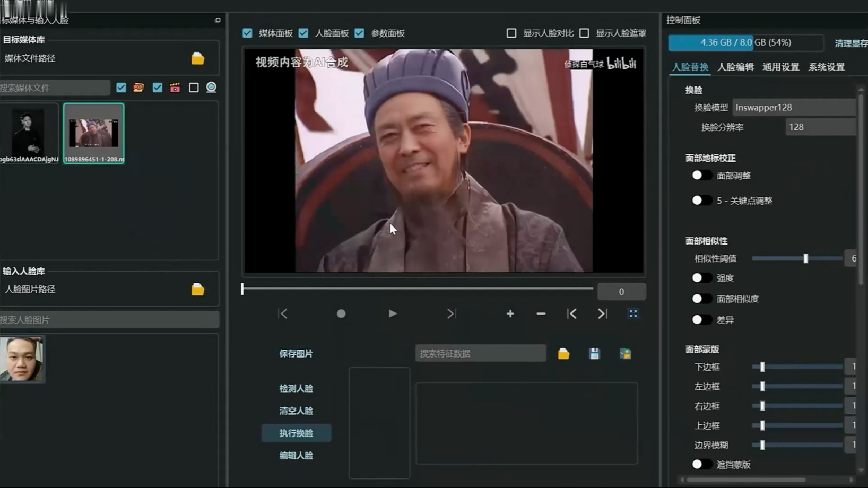Image resolution: width=868 pixels, height=488 pixels.
Task: Enable 显示人脸对比 checkbox
Action: (x=511, y=33)
